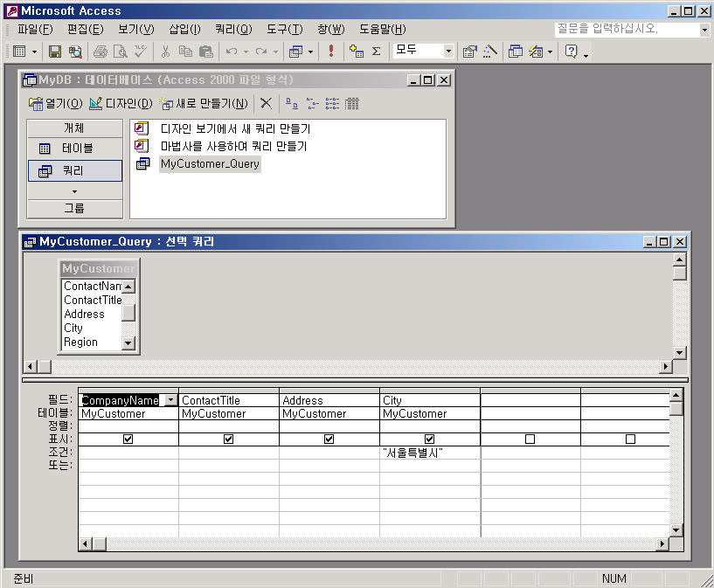This screenshot has height=588, width=714.
Task: Open the Undo history dropdown arrow
Action: coord(246,52)
